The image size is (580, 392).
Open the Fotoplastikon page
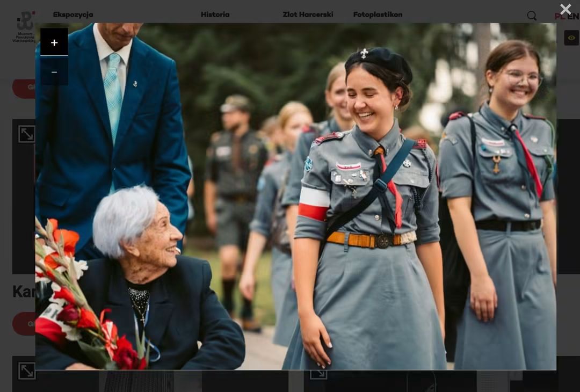point(378,14)
